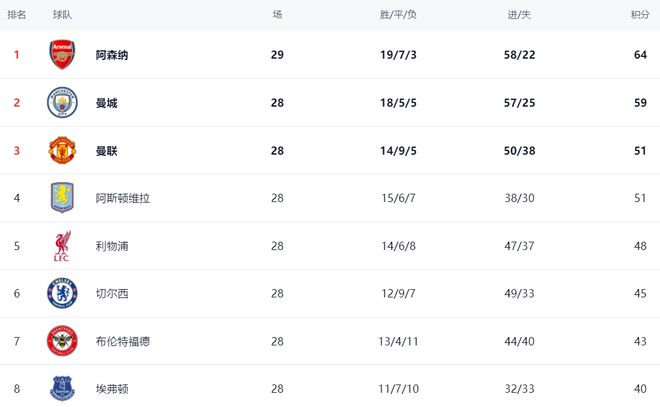Open the 切尔西 team link
This screenshot has height=407, width=660.
click(x=112, y=294)
